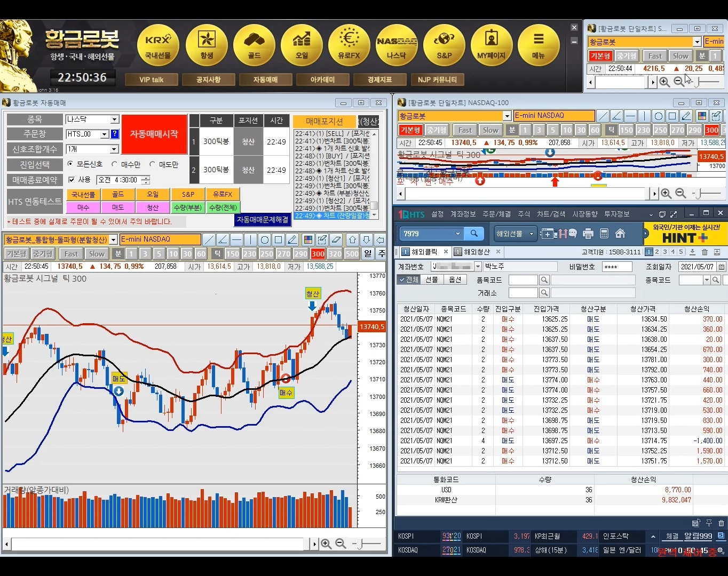Click up arrow icon in main chart toolbar
This screenshot has width=728, height=576.
(x=352, y=239)
